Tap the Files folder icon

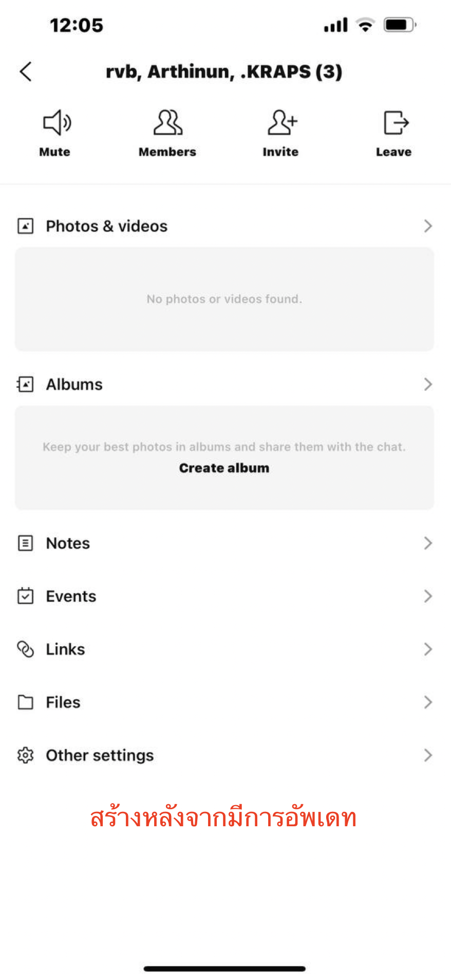(x=25, y=702)
